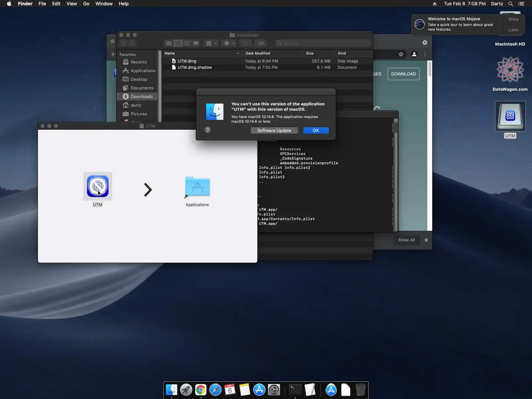Click OK in the UTM warning dialog
This screenshot has width=532, height=399.
[316, 130]
